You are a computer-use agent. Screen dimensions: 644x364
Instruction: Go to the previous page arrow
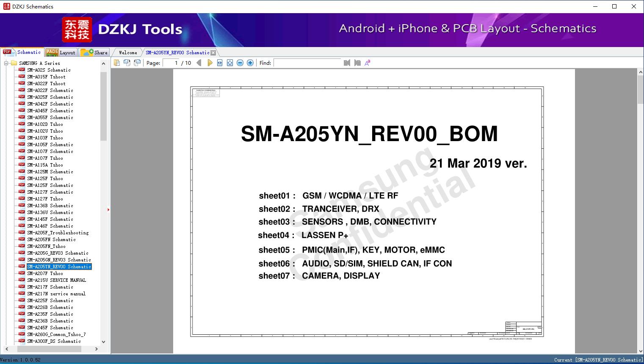click(199, 63)
